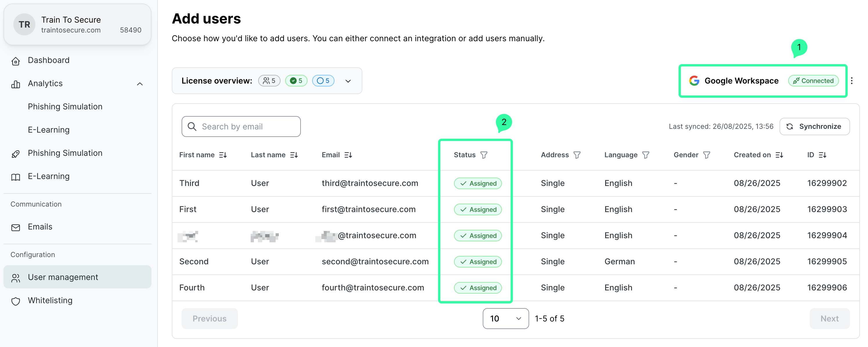Sort table by First name icon

[223, 155]
